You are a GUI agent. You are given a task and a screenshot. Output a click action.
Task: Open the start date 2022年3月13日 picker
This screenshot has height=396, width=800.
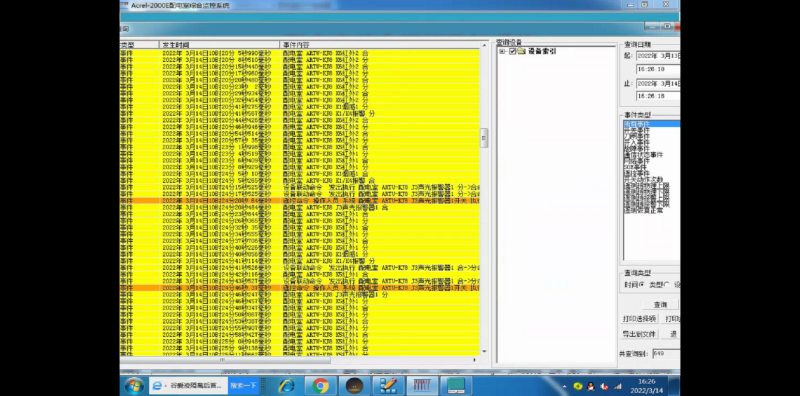[x=658, y=56]
